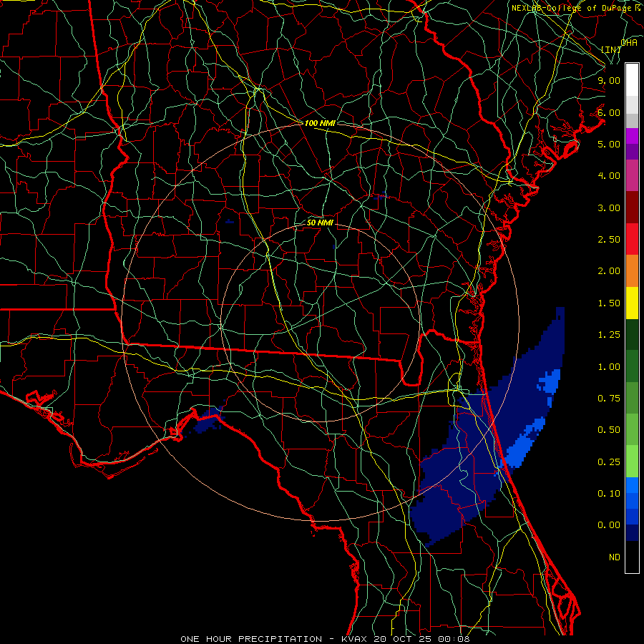The image size is (644, 644).
Task: Click the 'OHA' product code label
Action: 629,43
